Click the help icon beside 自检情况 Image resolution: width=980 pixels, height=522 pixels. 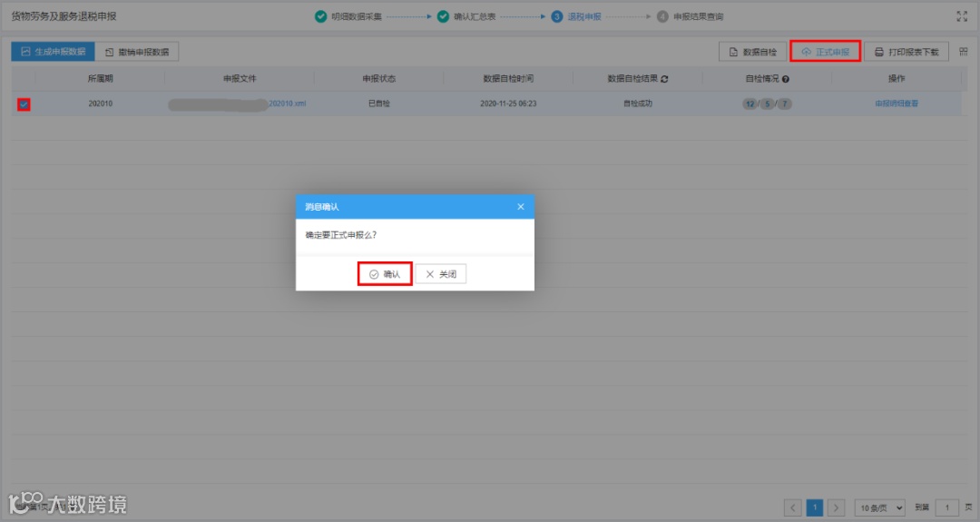pyautogui.click(x=786, y=79)
